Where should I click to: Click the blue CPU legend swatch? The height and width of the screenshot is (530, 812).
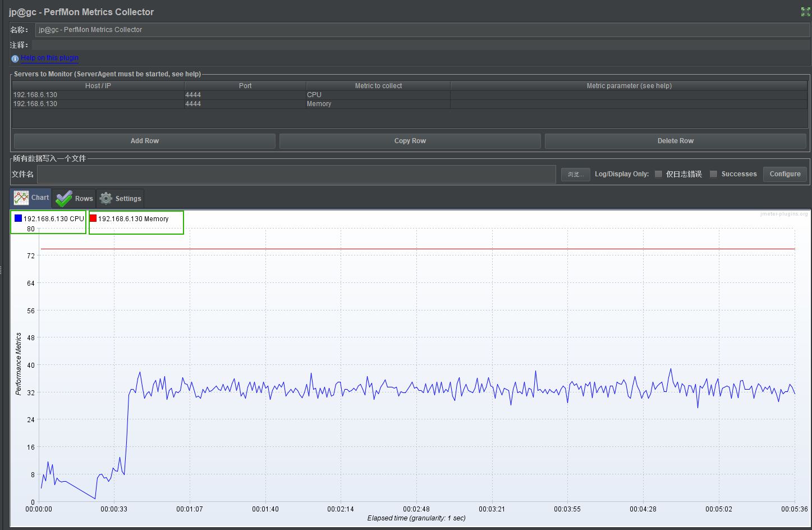pyautogui.click(x=18, y=218)
